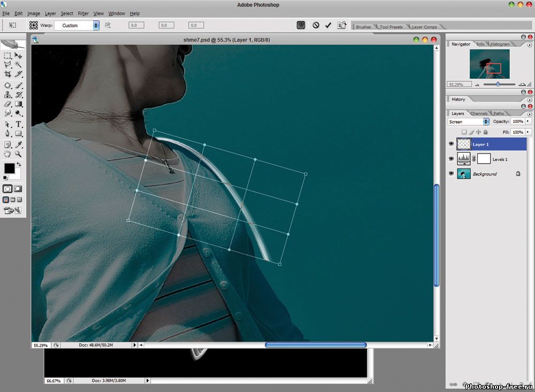
Task: Select the Eyedropper tool
Action: point(18,144)
